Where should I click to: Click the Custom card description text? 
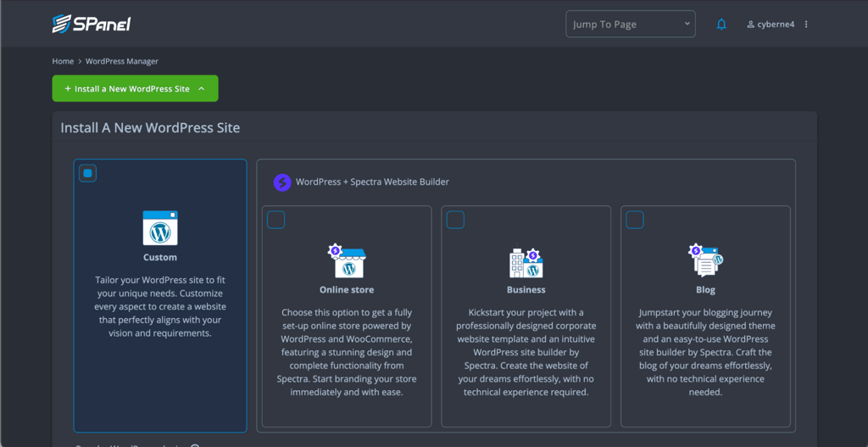(160, 307)
